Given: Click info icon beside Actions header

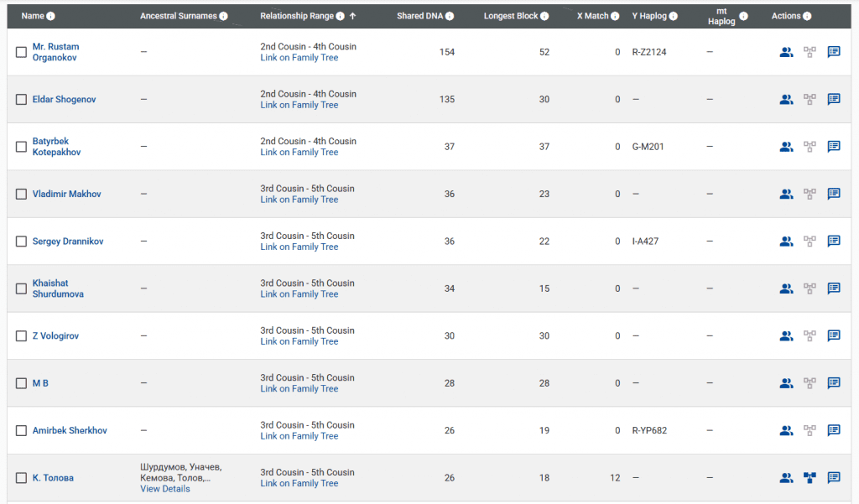Looking at the screenshot, I should click(808, 16).
